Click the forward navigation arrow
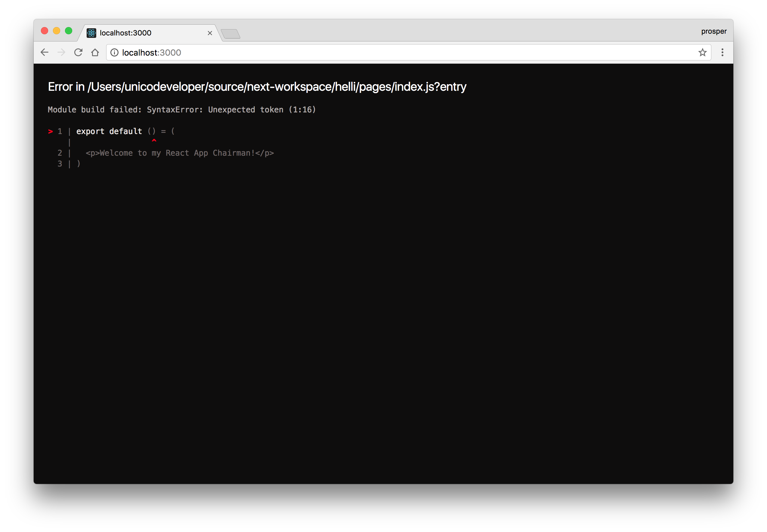767x532 pixels. tap(61, 52)
